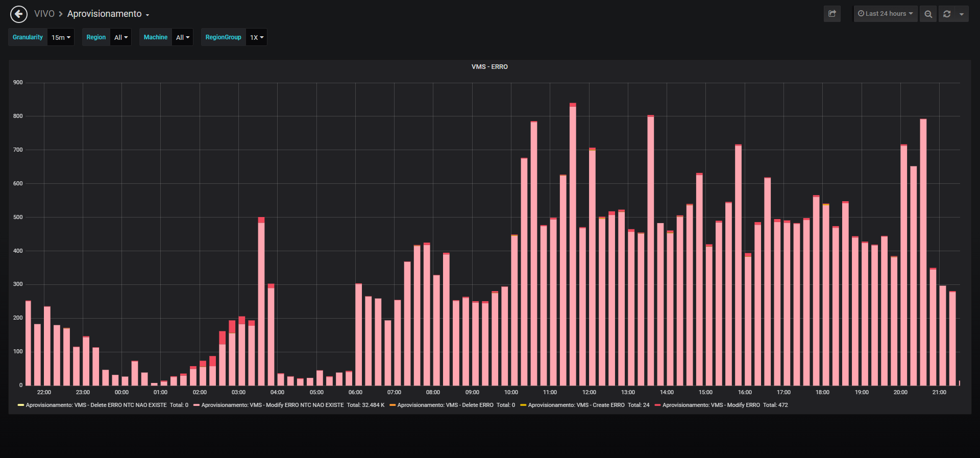Screen dimensions: 980x458
Task: Click the Region variable label
Action: click(96, 37)
